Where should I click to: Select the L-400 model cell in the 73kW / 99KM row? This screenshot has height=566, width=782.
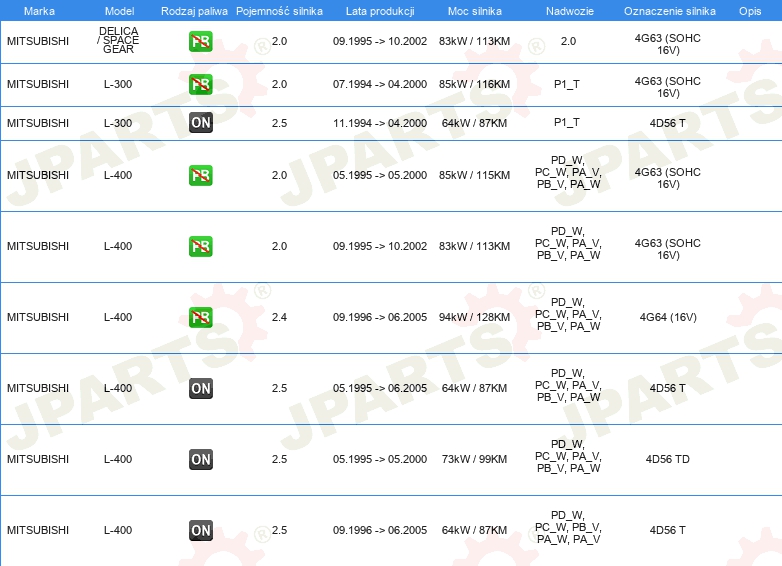[x=118, y=459]
